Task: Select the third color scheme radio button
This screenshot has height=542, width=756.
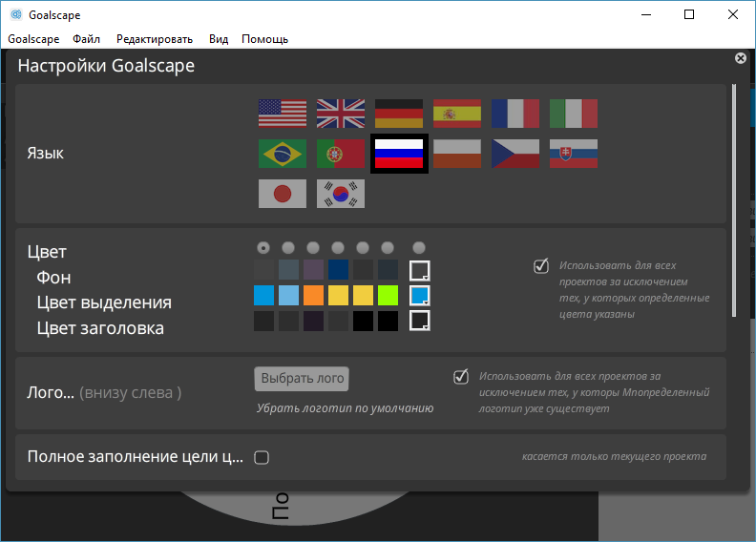Action: 313,248
